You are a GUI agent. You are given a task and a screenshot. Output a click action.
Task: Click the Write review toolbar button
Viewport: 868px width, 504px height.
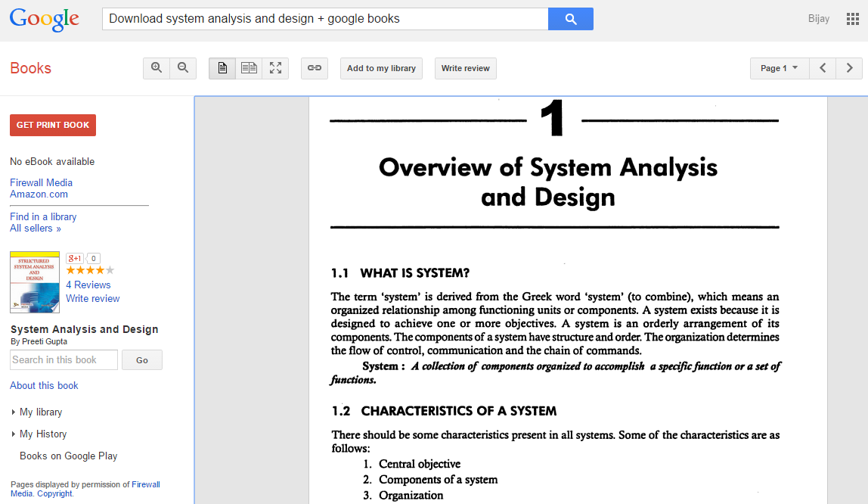[466, 68]
